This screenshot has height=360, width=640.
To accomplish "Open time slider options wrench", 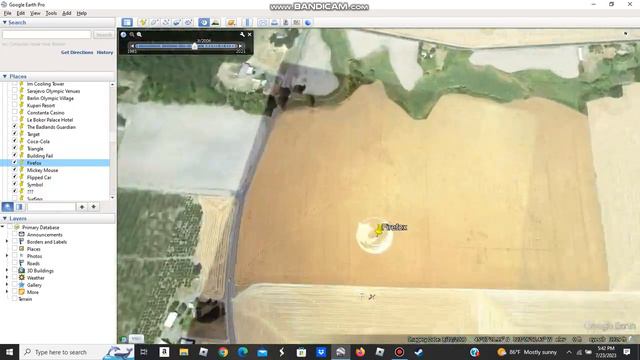I will coord(242,35).
